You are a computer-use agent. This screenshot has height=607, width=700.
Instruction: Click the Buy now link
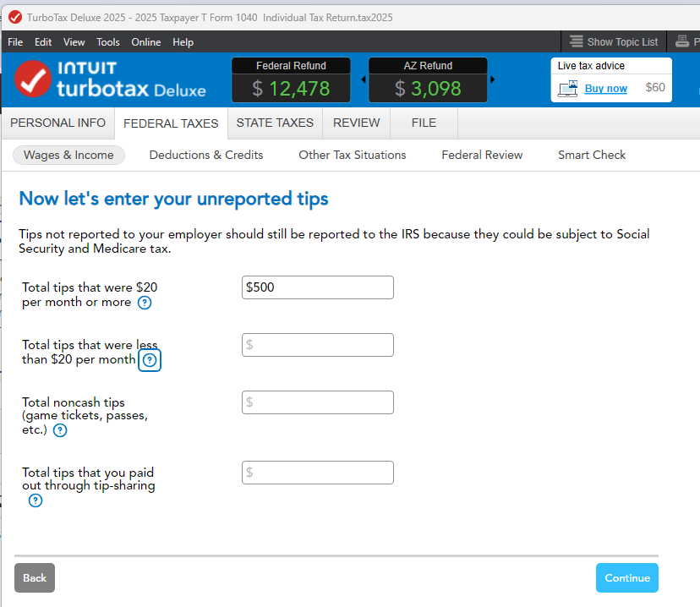[x=606, y=89]
